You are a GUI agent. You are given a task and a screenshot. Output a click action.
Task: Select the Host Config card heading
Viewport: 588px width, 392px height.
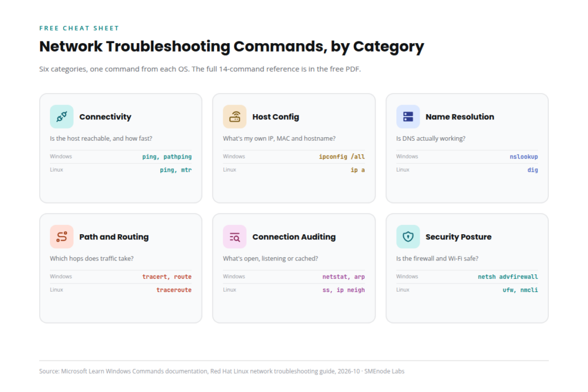[276, 117]
